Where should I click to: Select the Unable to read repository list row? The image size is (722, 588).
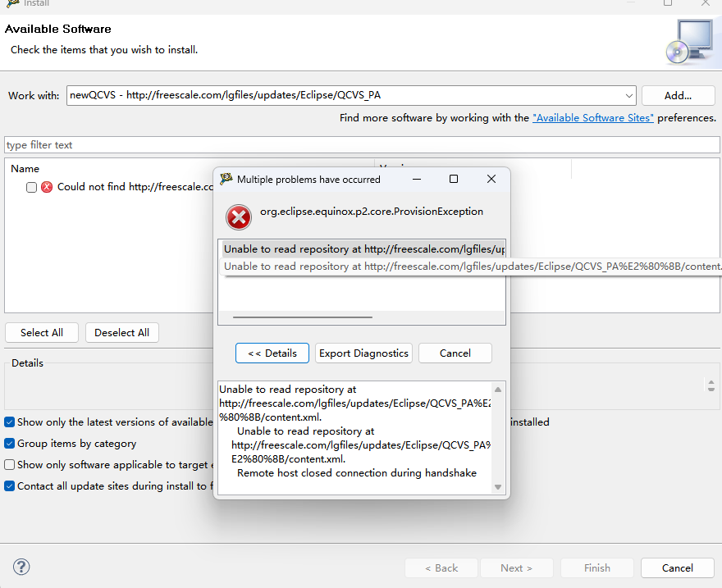363,249
